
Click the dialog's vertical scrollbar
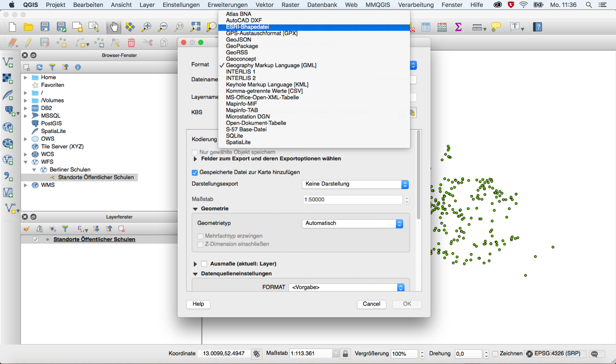(x=418, y=175)
